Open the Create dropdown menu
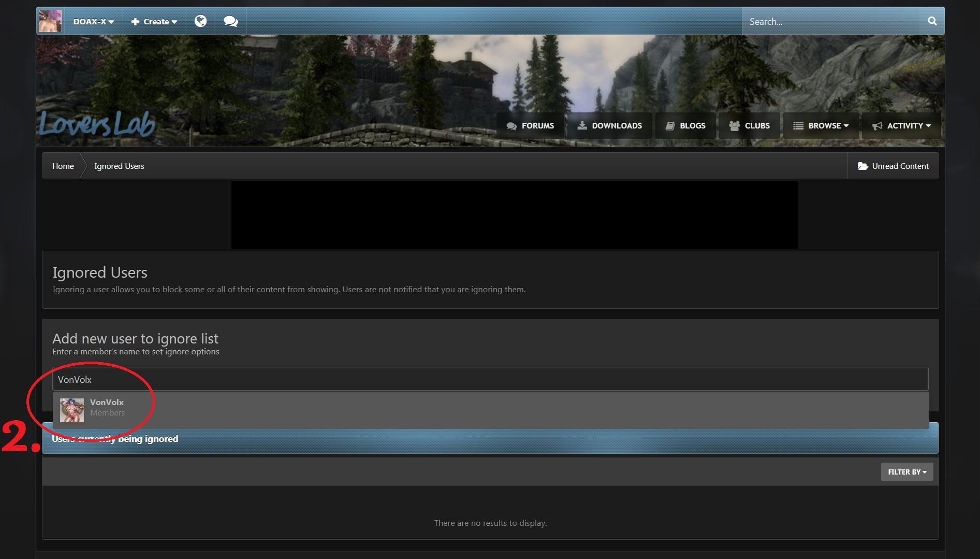Viewport: 980px width, 559px height. (x=154, y=22)
